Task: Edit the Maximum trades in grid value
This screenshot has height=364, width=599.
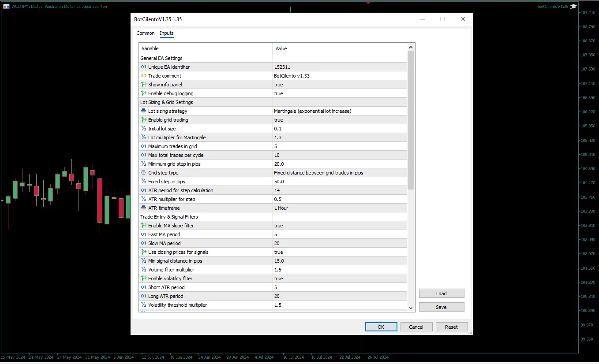Action: click(x=340, y=146)
